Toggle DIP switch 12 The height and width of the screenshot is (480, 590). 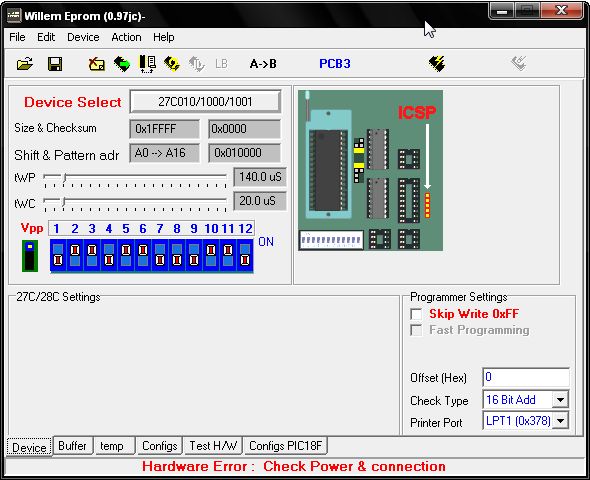pos(245,255)
